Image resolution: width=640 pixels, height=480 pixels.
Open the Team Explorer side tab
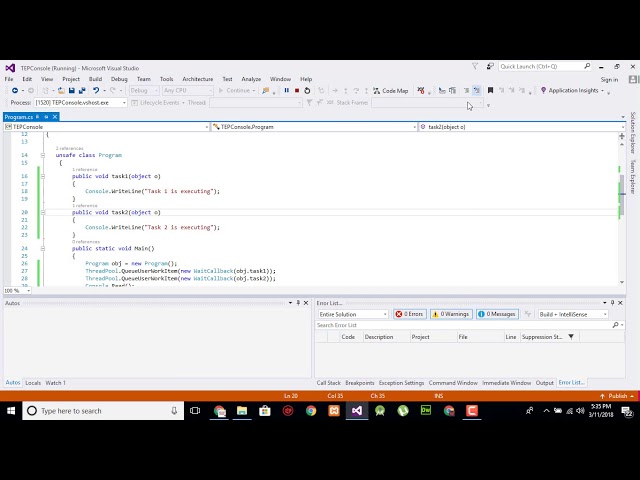[633, 177]
